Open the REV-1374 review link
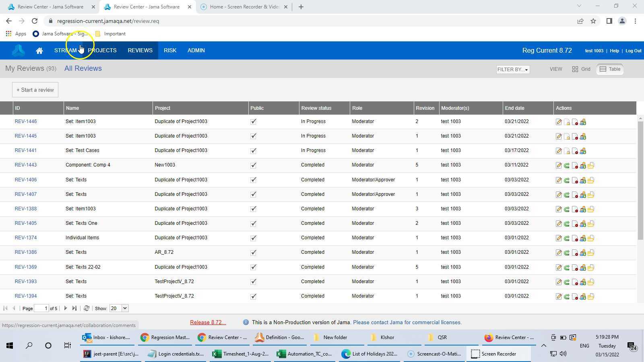Viewport: 644px width, 362px height. pyautogui.click(x=26, y=238)
